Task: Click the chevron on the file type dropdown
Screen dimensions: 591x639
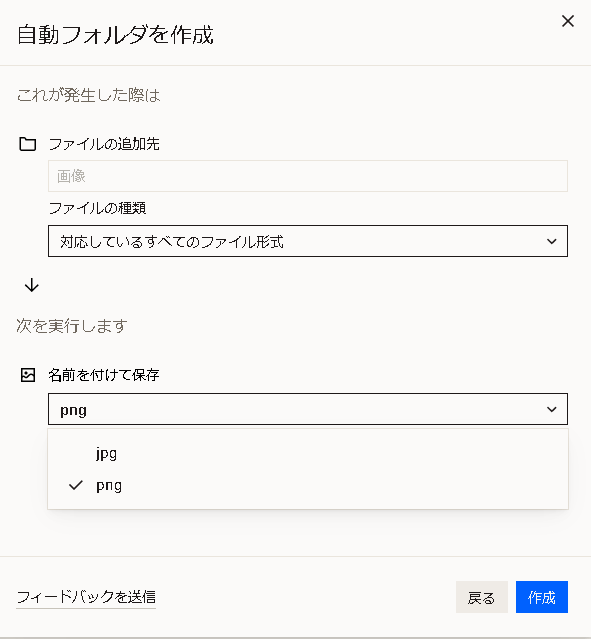Action: click(551, 241)
